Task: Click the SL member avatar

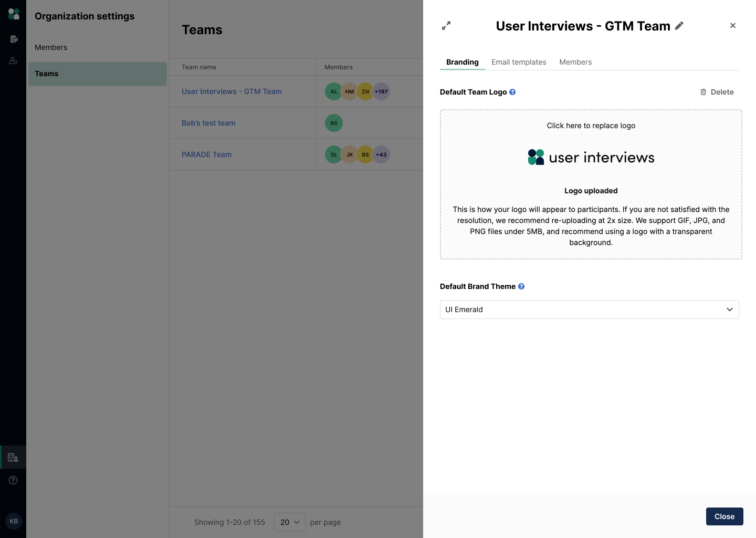Action: coord(334,154)
